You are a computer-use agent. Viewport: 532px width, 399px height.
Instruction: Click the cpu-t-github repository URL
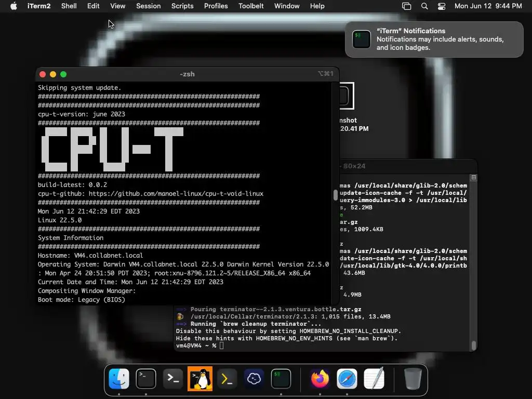176,194
